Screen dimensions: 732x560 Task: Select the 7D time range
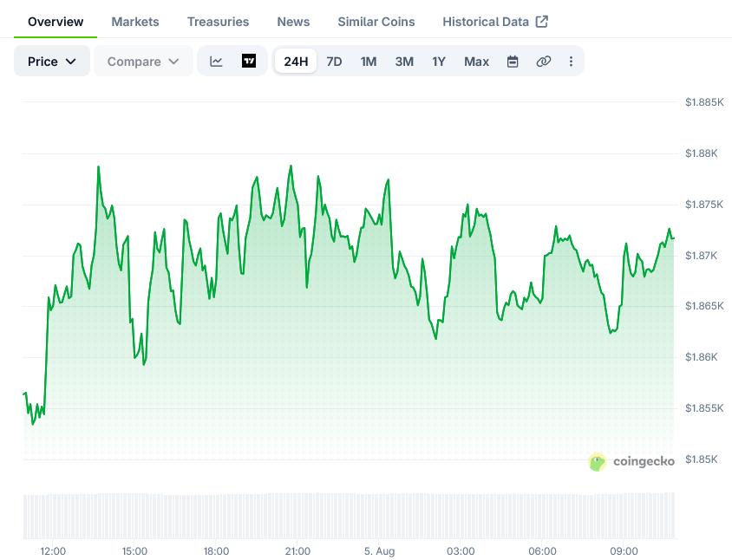tap(334, 62)
